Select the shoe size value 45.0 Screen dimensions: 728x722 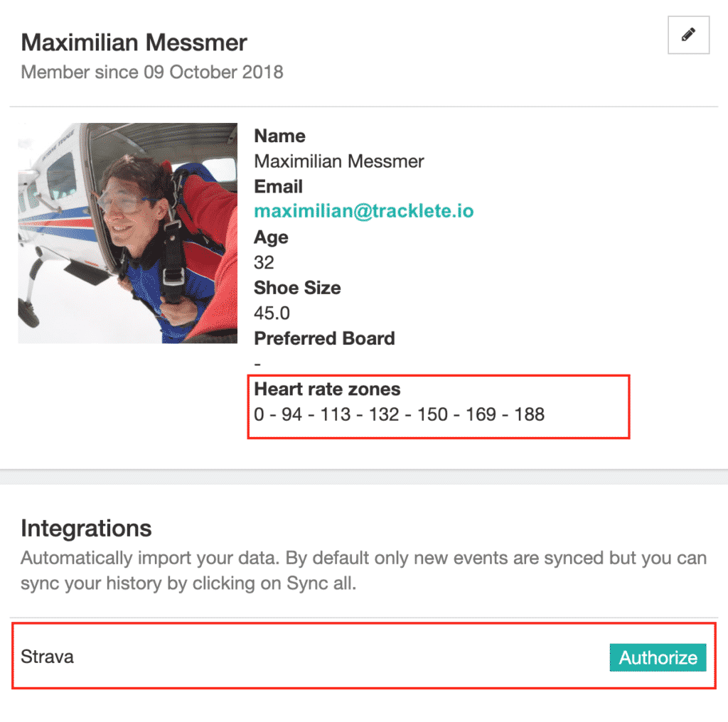[x=272, y=313]
